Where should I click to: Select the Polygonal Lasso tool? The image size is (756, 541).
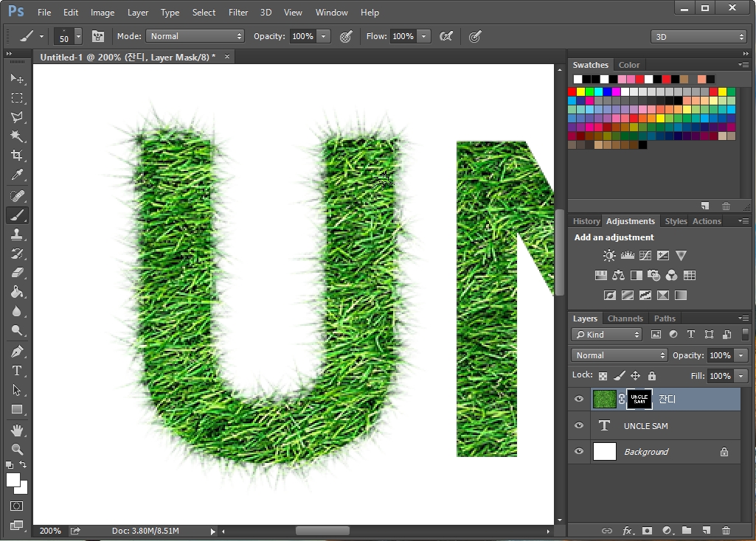coord(17,117)
